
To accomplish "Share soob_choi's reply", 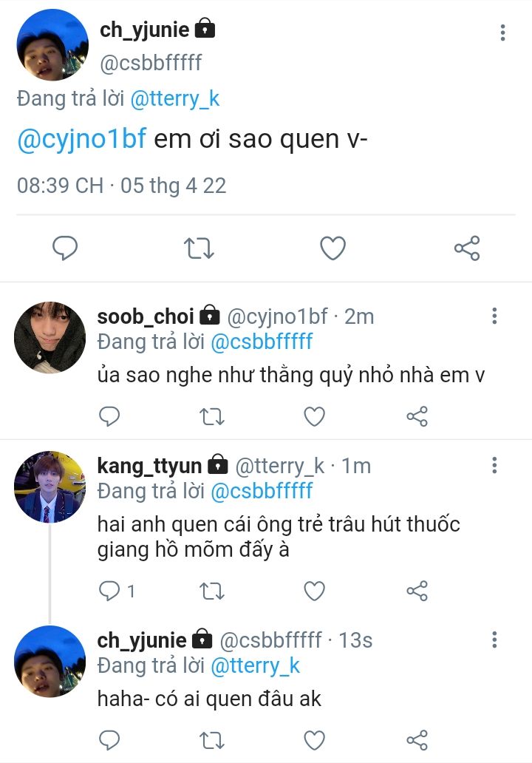I will [417, 417].
